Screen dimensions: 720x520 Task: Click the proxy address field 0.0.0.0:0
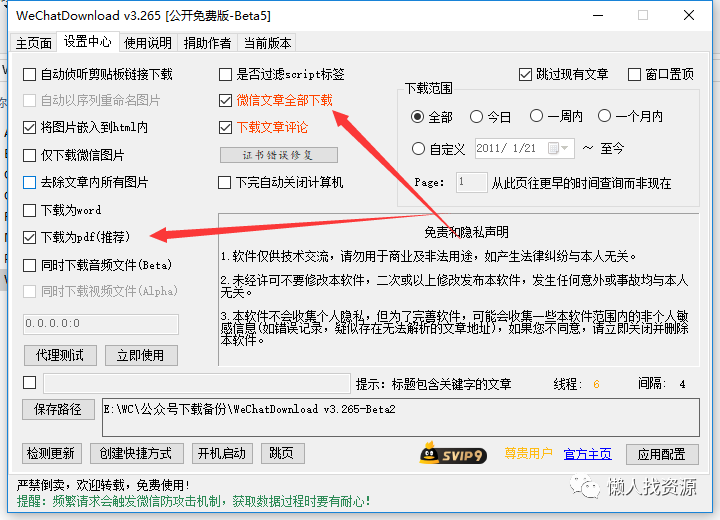click(x=101, y=324)
